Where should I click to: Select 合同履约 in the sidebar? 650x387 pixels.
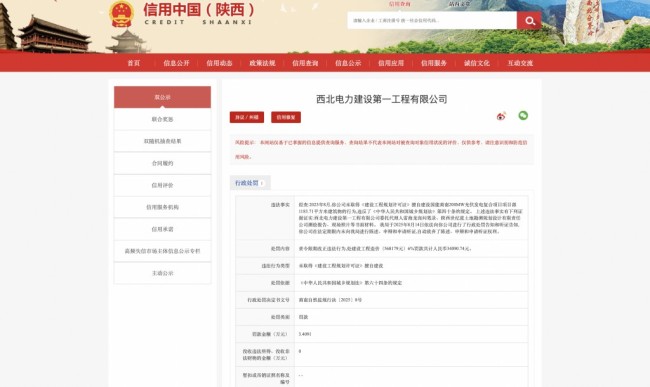click(x=162, y=163)
